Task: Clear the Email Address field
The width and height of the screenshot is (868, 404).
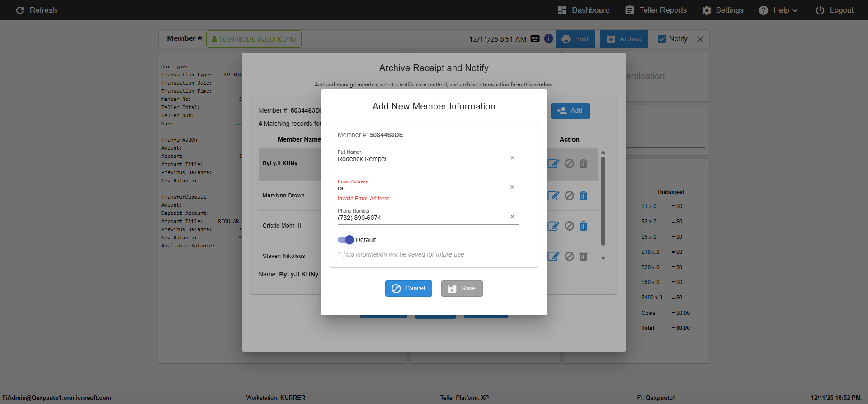Action: pos(512,187)
